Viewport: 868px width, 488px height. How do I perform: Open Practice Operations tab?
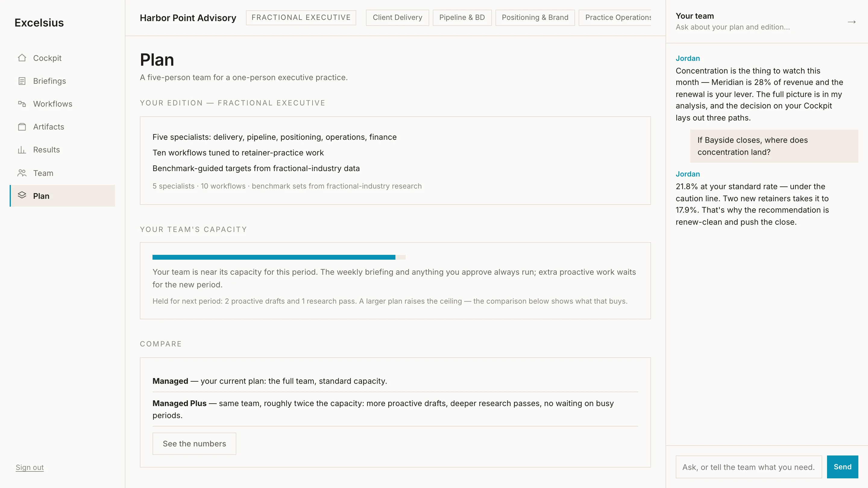pos(615,17)
